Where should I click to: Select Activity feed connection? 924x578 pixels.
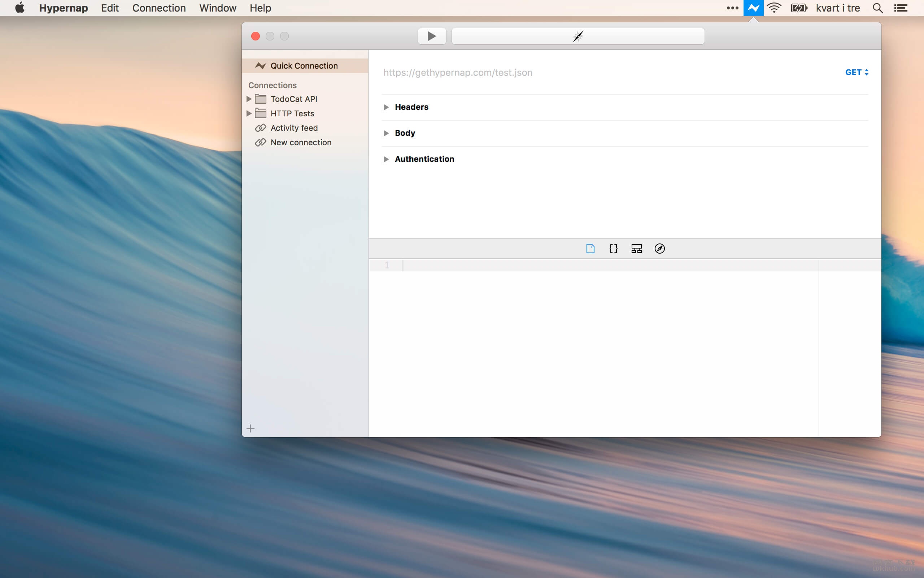coord(305,128)
